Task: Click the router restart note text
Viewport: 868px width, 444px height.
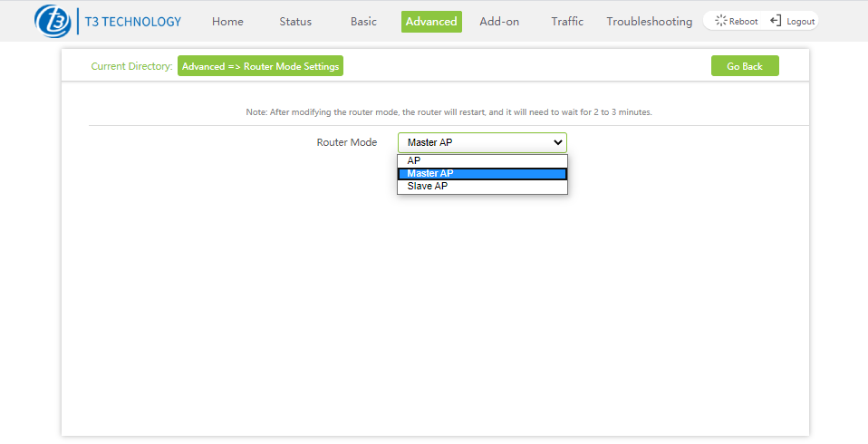Action: tap(448, 111)
